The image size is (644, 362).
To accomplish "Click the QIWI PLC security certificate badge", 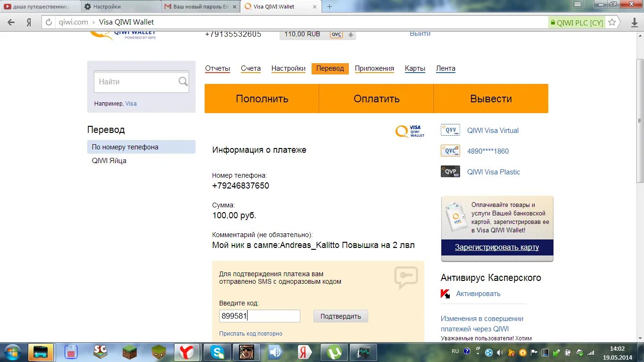I will [577, 22].
